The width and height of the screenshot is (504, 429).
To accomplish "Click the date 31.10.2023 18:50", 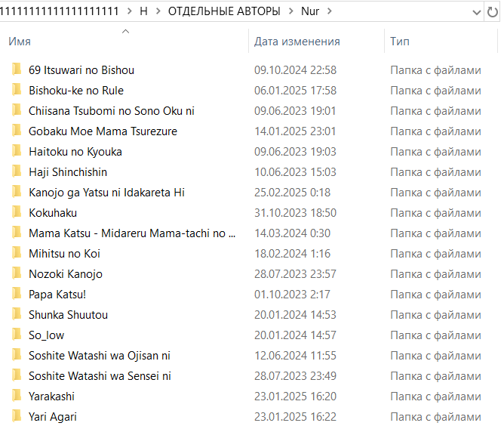I will 295,213.
